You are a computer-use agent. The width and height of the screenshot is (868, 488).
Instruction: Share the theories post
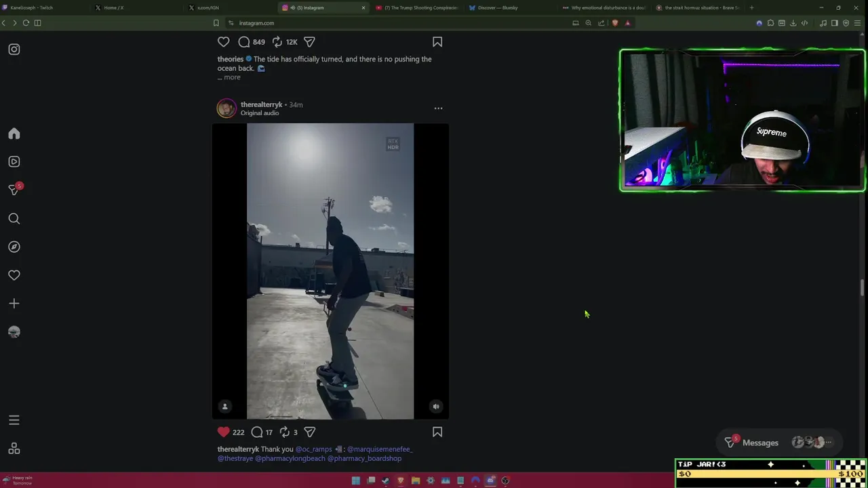tap(309, 42)
